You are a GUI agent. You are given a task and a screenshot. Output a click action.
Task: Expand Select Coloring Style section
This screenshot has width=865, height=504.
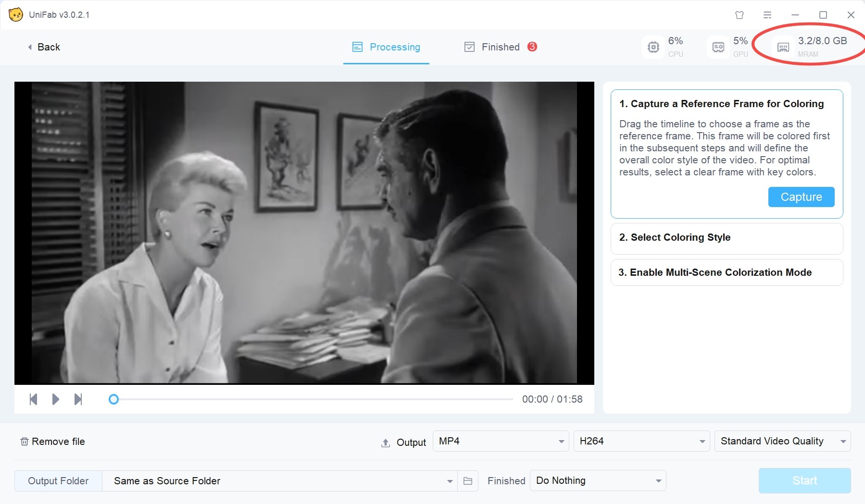727,238
